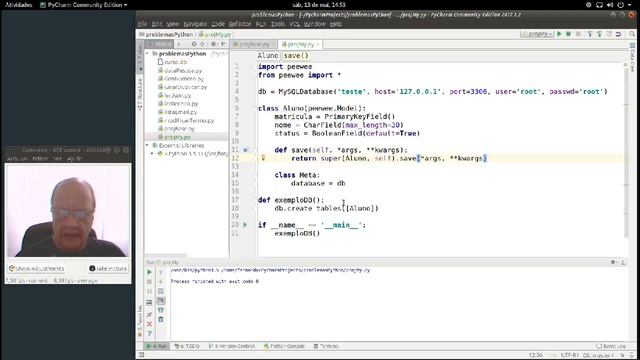
Task: Toggle read-only lock icon in status bar
Action: (x=623, y=355)
